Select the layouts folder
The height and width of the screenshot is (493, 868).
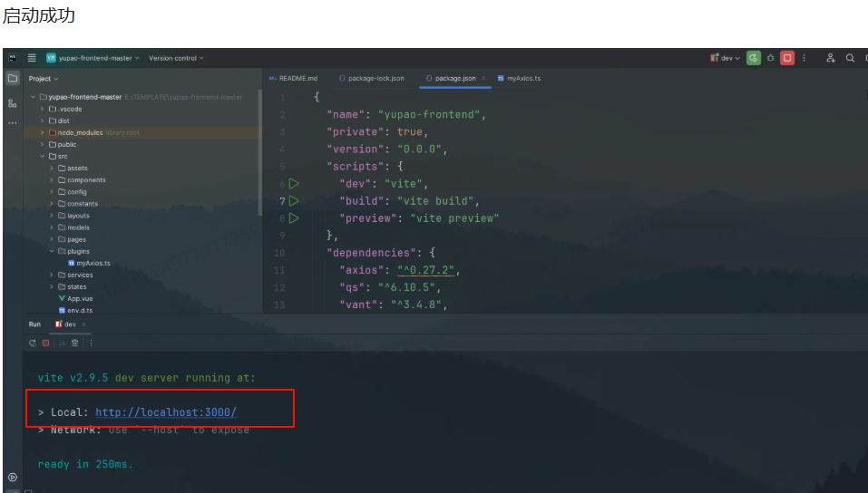pyautogui.click(x=73, y=216)
